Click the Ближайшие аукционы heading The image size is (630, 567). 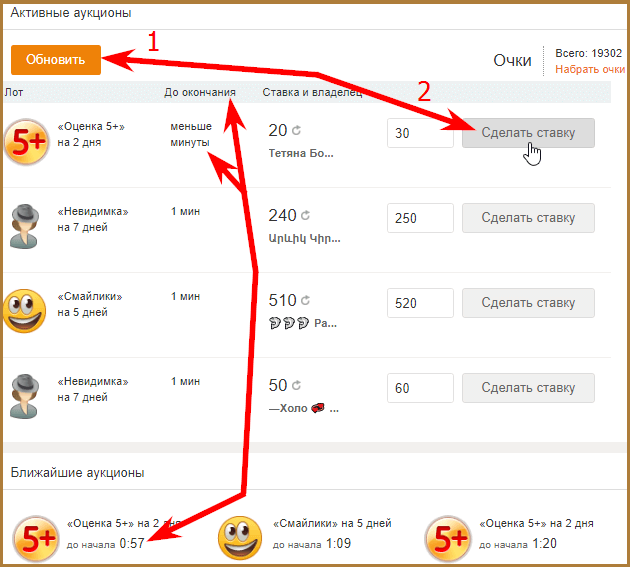click(77, 473)
